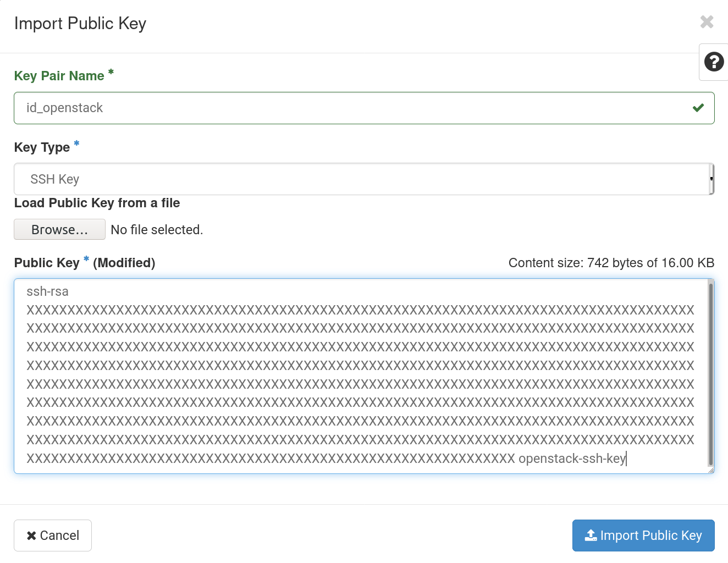Click Browse to load a public key file
The height and width of the screenshot is (563, 728).
pyautogui.click(x=59, y=229)
